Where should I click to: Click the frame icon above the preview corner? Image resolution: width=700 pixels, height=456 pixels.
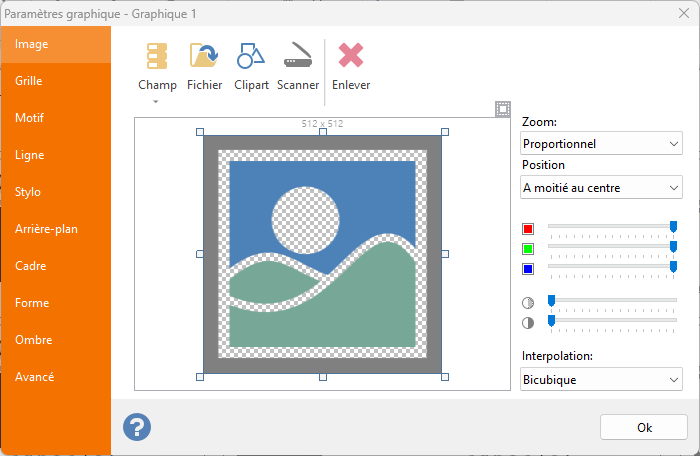pyautogui.click(x=503, y=109)
